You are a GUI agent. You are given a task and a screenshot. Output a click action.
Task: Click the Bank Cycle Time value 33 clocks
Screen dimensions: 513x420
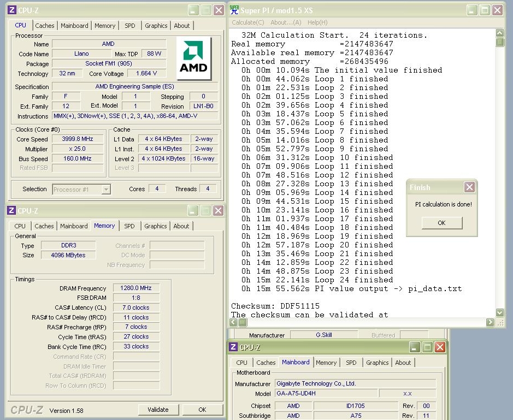136,346
